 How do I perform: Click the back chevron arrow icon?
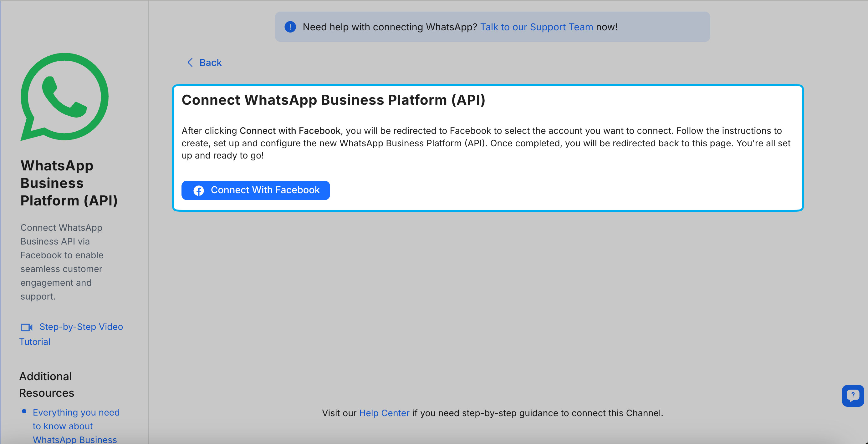pos(190,63)
